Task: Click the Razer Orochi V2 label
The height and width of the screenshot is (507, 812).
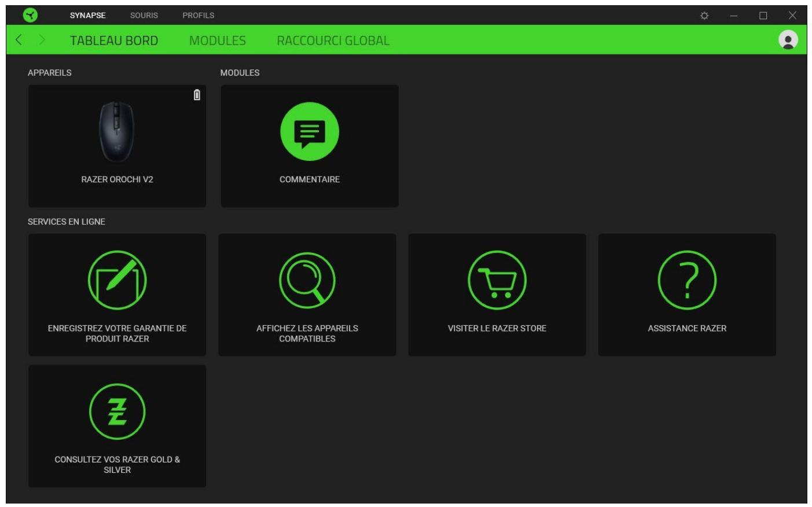Action: tap(117, 179)
